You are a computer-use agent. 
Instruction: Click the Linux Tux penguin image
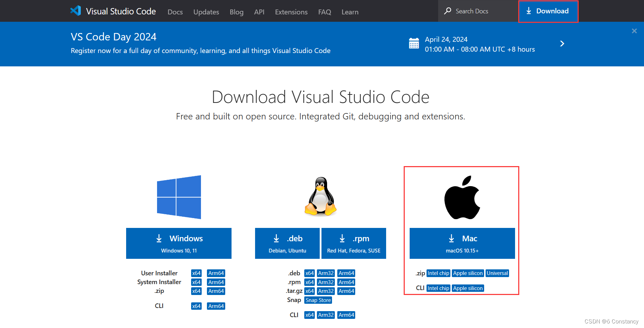(321, 196)
